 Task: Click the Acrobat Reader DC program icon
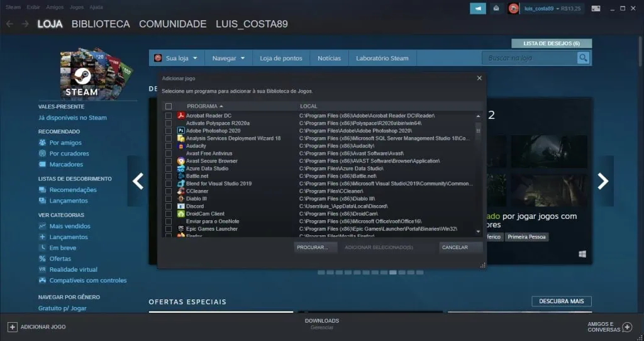point(180,115)
